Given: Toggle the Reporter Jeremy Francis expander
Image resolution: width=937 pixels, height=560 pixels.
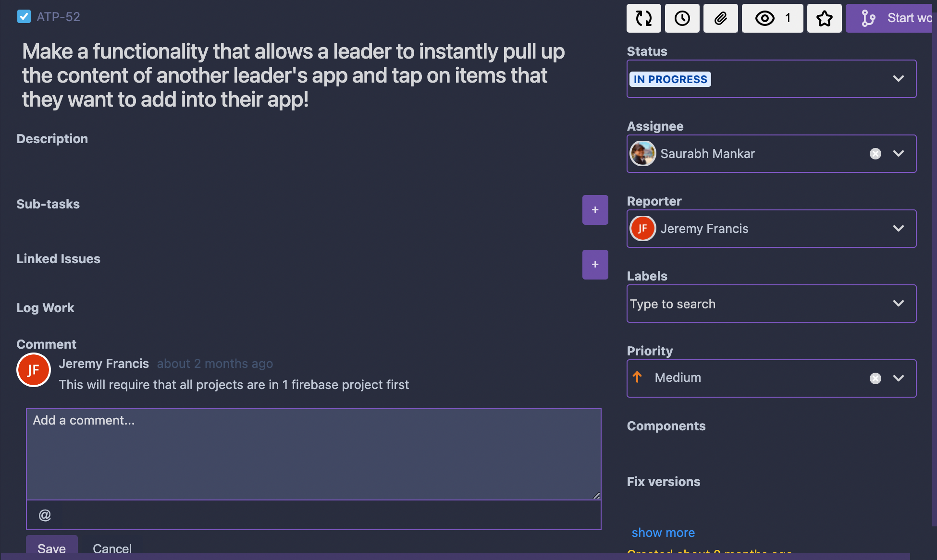Looking at the screenshot, I should pyautogui.click(x=899, y=229).
